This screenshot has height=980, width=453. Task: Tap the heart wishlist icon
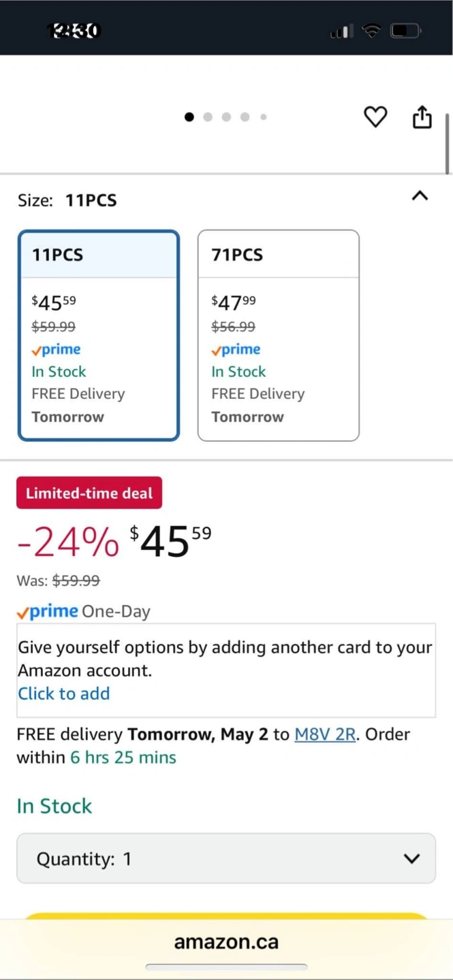tap(375, 117)
